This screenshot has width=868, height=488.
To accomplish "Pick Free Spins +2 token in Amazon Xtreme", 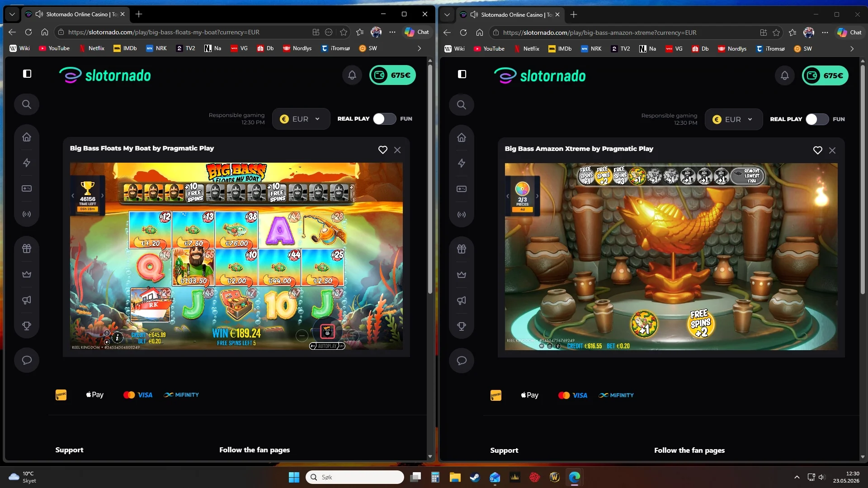I will [x=701, y=324].
